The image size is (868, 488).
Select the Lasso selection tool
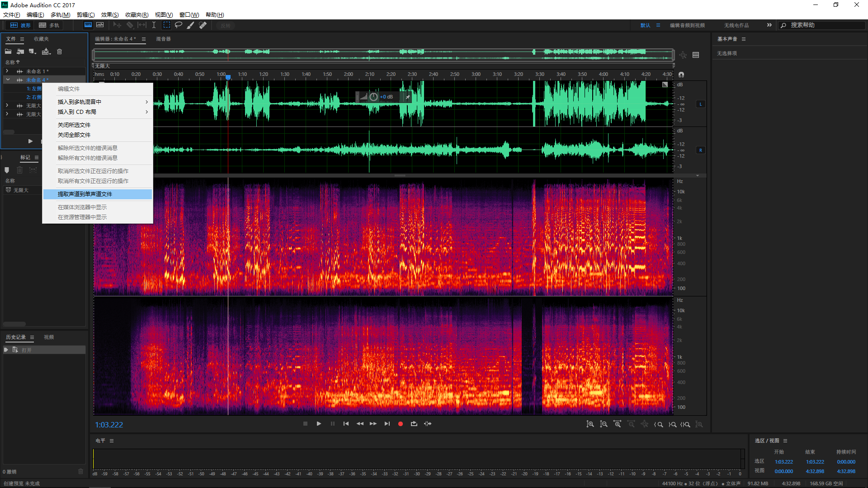click(179, 25)
